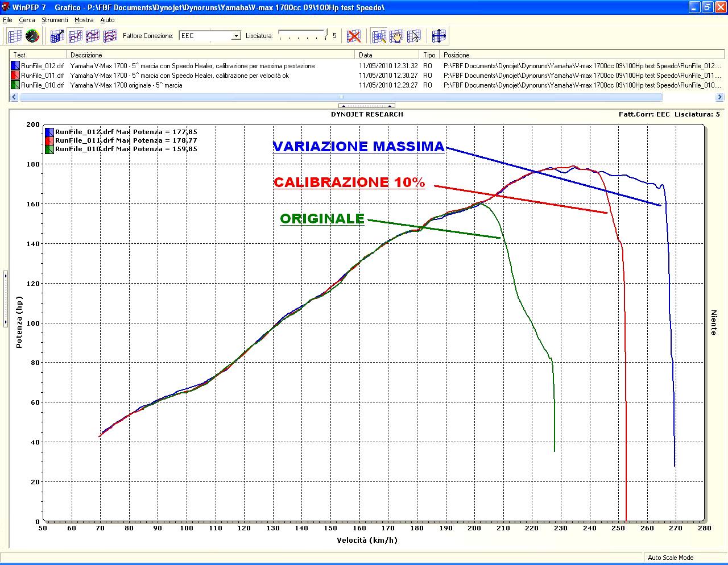Click the WinPEP 7 title bar app icon
The height and width of the screenshot is (565, 728).
click(5, 7)
